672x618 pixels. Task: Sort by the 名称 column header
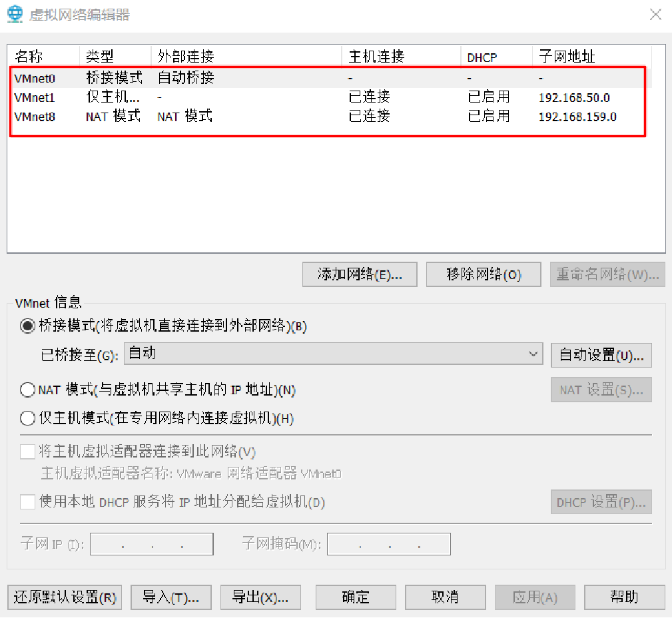pos(44,56)
